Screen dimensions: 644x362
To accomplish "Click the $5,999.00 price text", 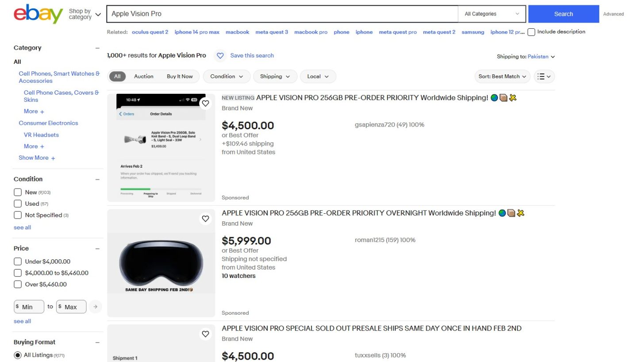I will (246, 241).
